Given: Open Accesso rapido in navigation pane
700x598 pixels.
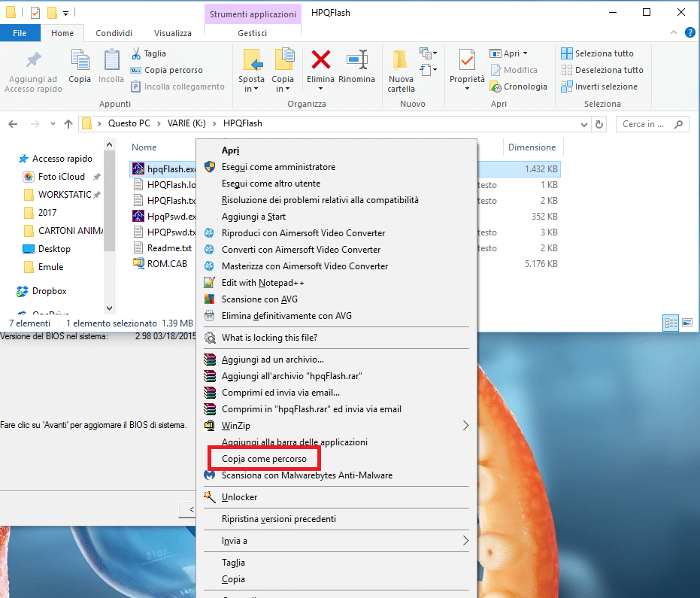Looking at the screenshot, I should click(x=62, y=159).
